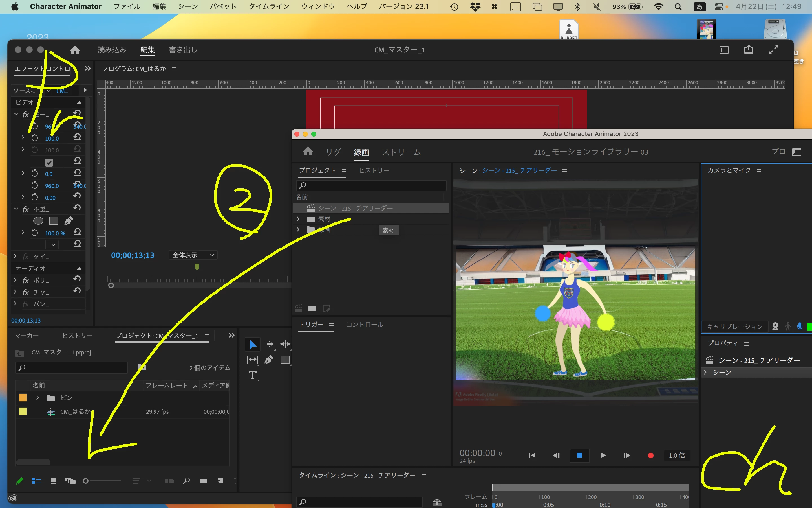Select the Slip tool in Premiere
Viewport: 812px width, 508px height.
[x=252, y=360]
